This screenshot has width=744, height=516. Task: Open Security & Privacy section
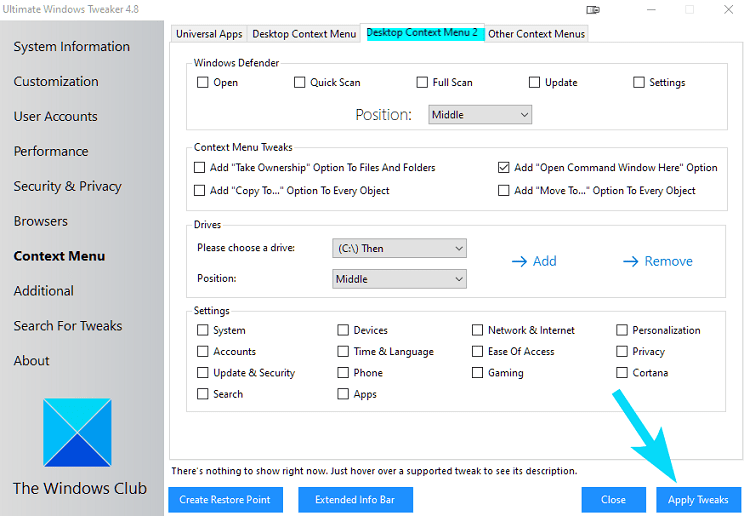pos(67,186)
